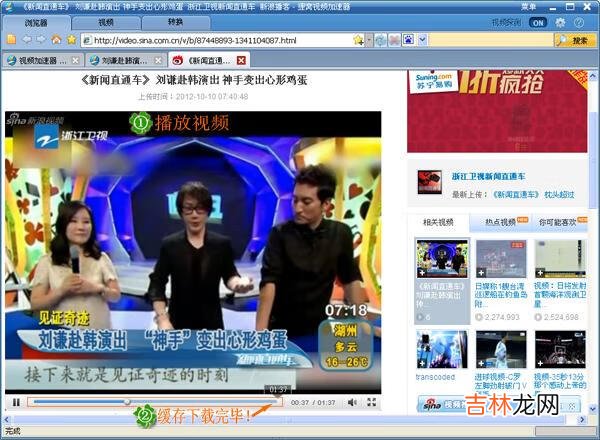
Task: Close the 《新闻直通车》 browser tab
Action: 240,60
